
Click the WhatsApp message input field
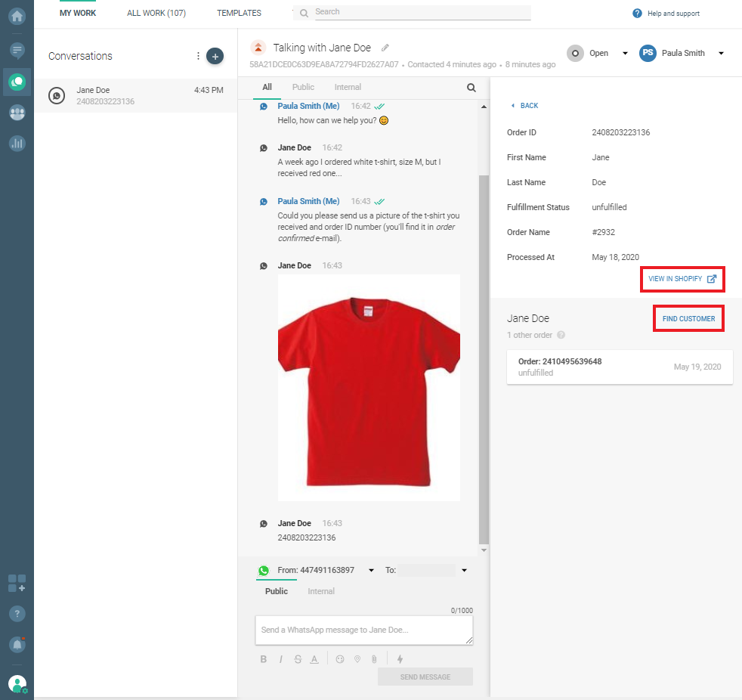(364, 630)
